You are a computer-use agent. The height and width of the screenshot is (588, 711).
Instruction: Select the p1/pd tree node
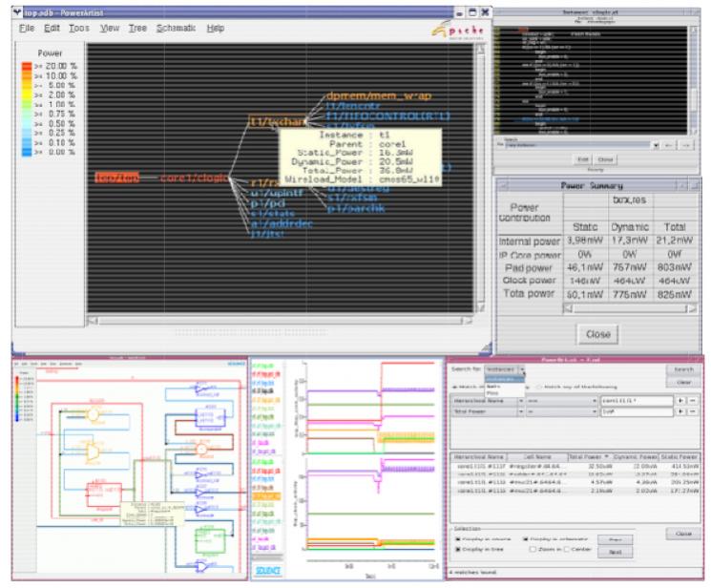pyautogui.click(x=268, y=203)
